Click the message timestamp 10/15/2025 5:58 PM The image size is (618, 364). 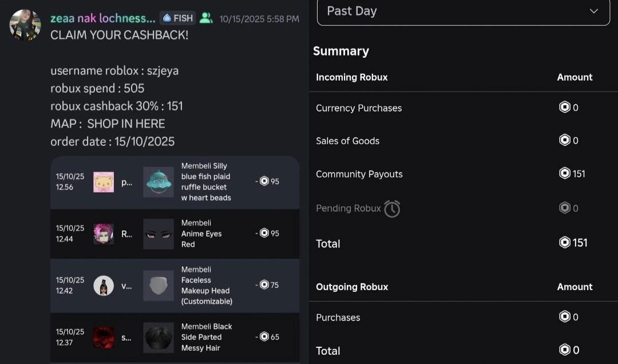259,19
